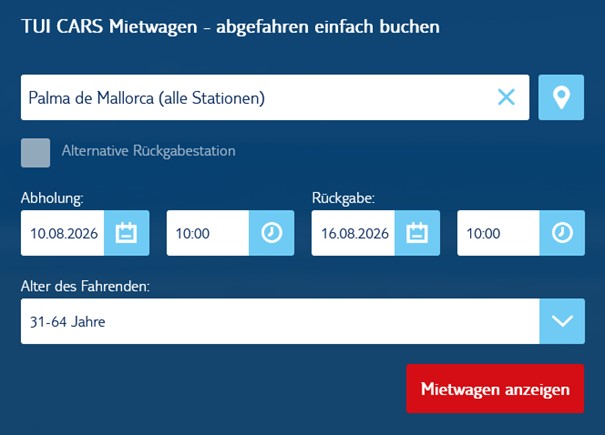Open the Abholung calendar date picker
605x435 pixels.
point(126,233)
